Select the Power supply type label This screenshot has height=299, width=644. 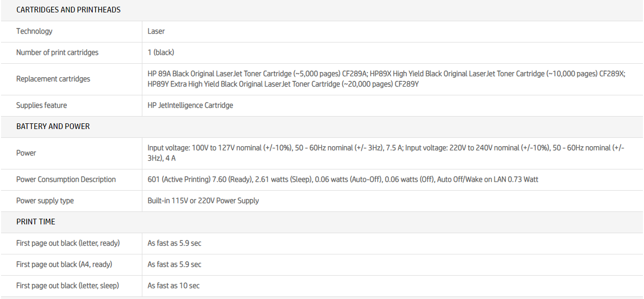45,201
